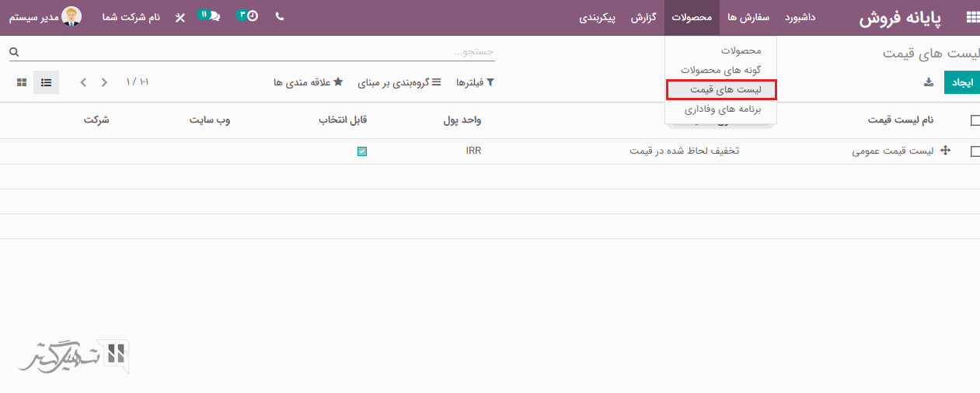This screenshot has width=980, height=393.
Task: Switch to kanban view icon
Action: (x=22, y=82)
